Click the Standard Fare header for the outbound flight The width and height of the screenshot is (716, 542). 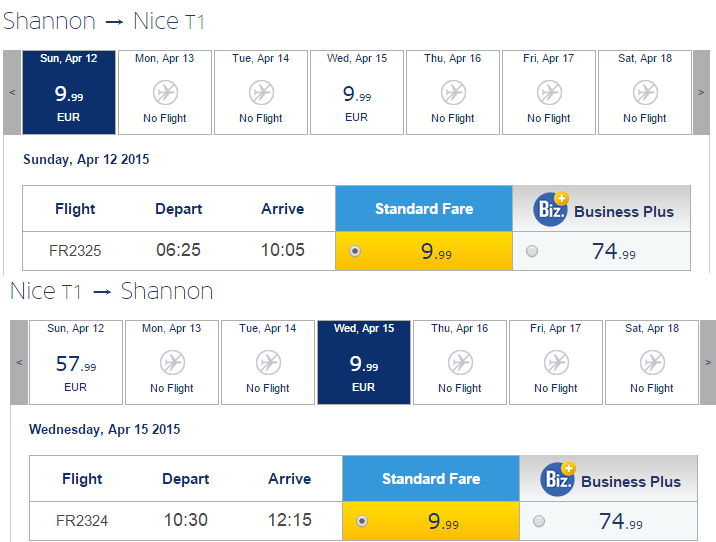pyautogui.click(x=424, y=209)
